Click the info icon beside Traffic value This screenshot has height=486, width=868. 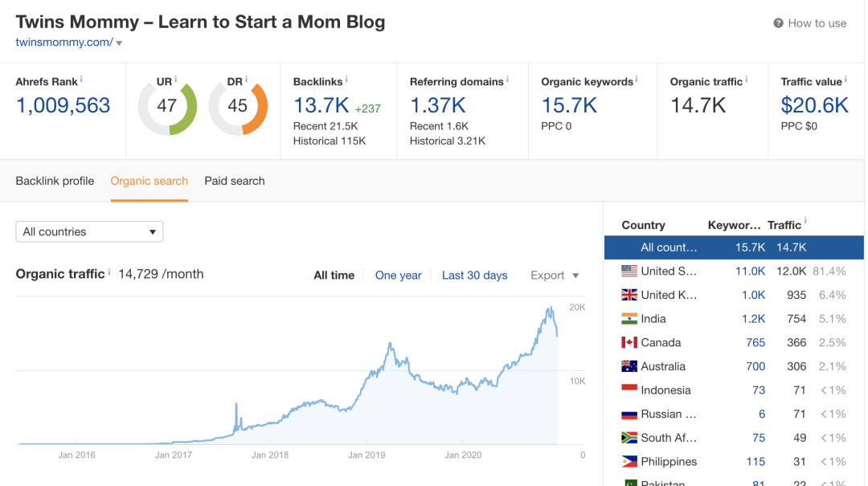click(846, 80)
